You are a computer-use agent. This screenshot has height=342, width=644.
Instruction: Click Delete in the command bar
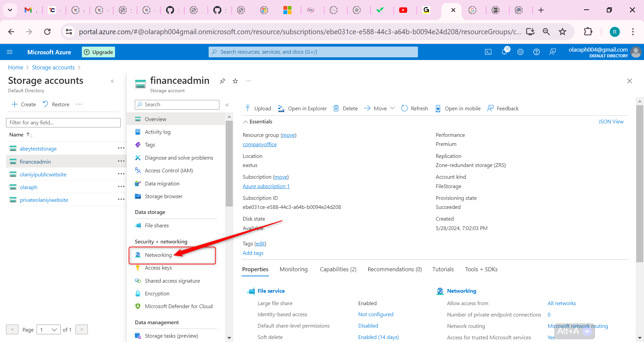(345, 108)
